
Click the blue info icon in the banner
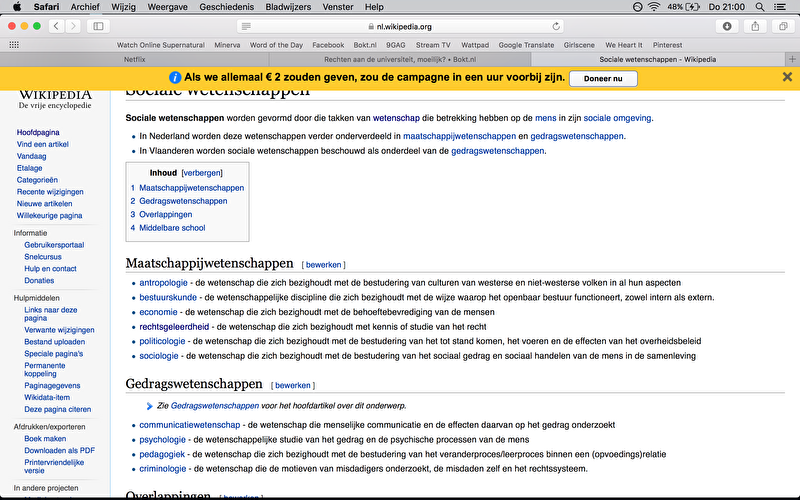174,78
